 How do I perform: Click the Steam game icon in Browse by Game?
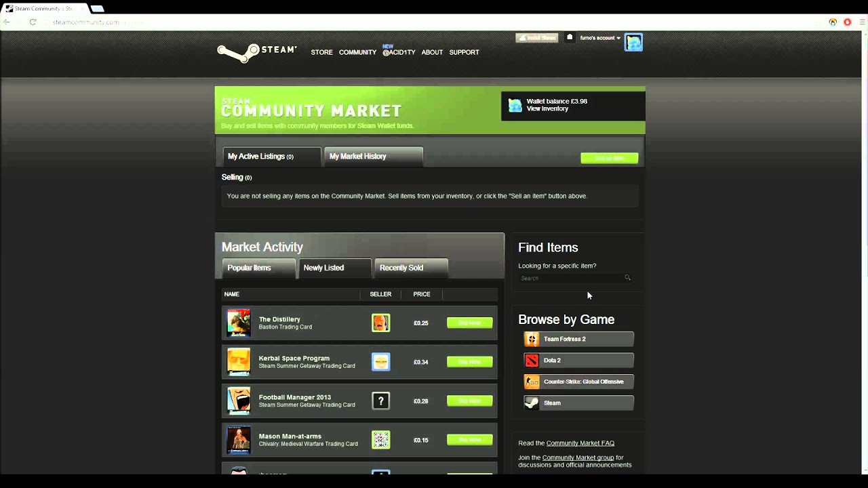coord(532,403)
